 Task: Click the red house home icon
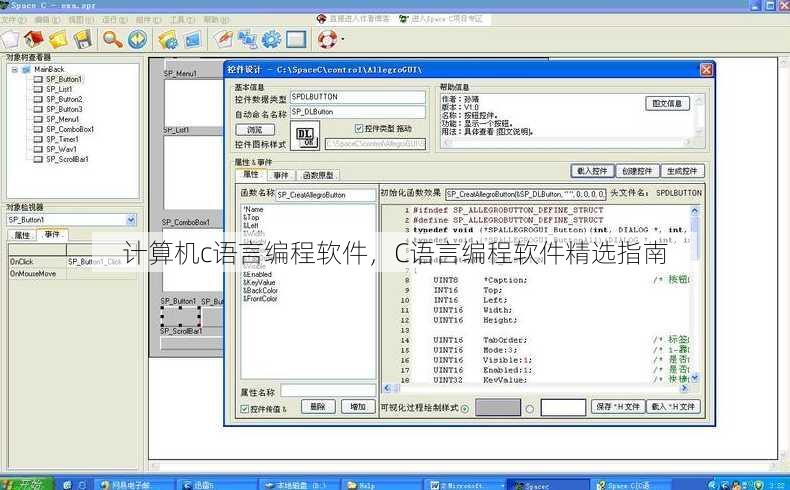point(34,39)
